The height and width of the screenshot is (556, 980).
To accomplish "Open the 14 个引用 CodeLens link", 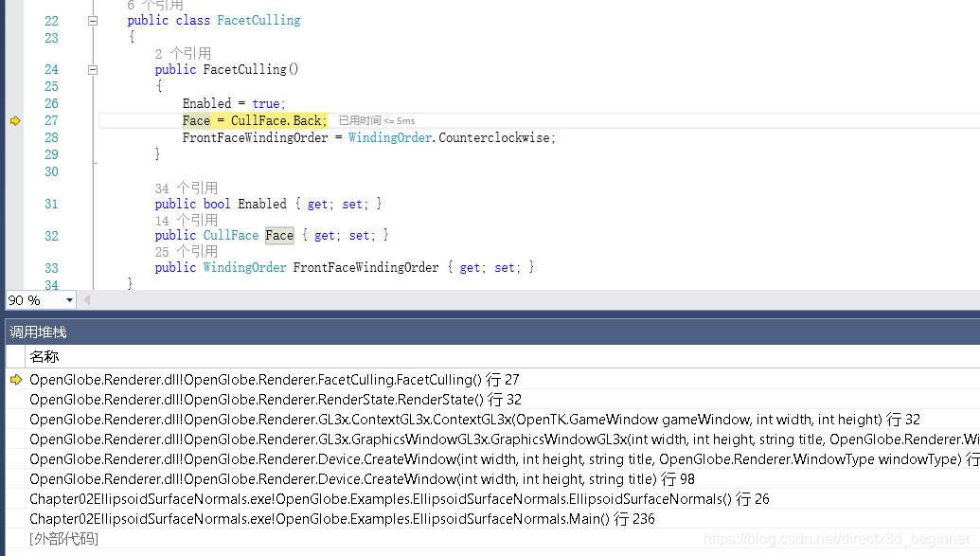I will click(x=187, y=221).
